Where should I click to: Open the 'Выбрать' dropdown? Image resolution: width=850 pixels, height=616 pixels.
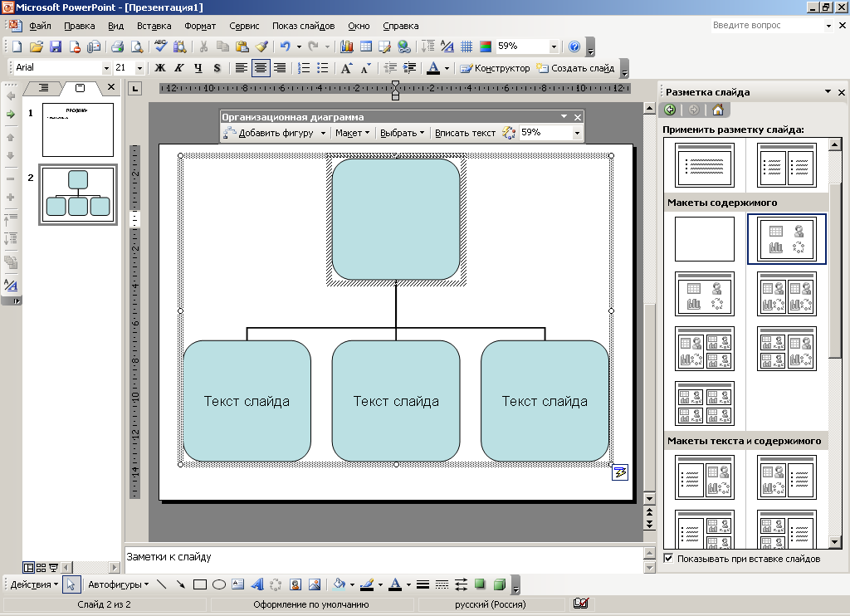tap(403, 134)
